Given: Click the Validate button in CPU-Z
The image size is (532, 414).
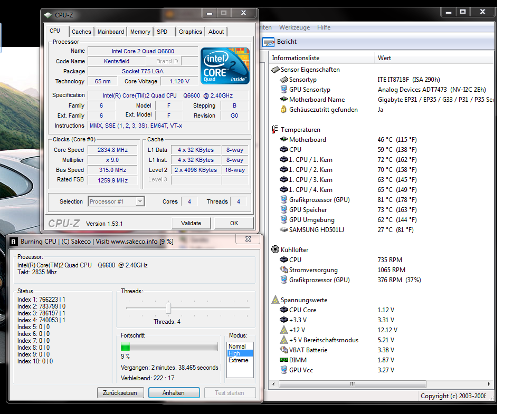Looking at the screenshot, I should (x=191, y=223).
